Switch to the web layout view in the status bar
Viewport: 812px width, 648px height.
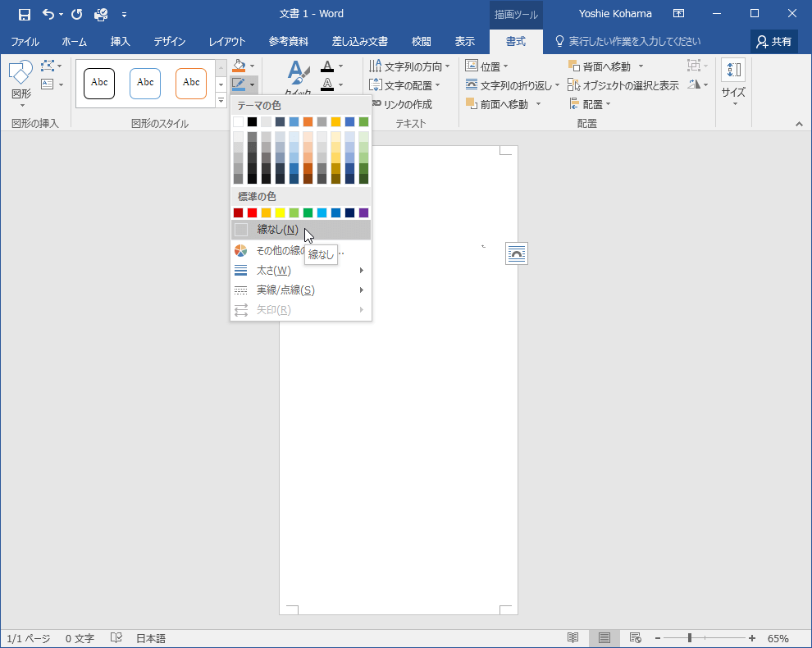click(x=634, y=638)
